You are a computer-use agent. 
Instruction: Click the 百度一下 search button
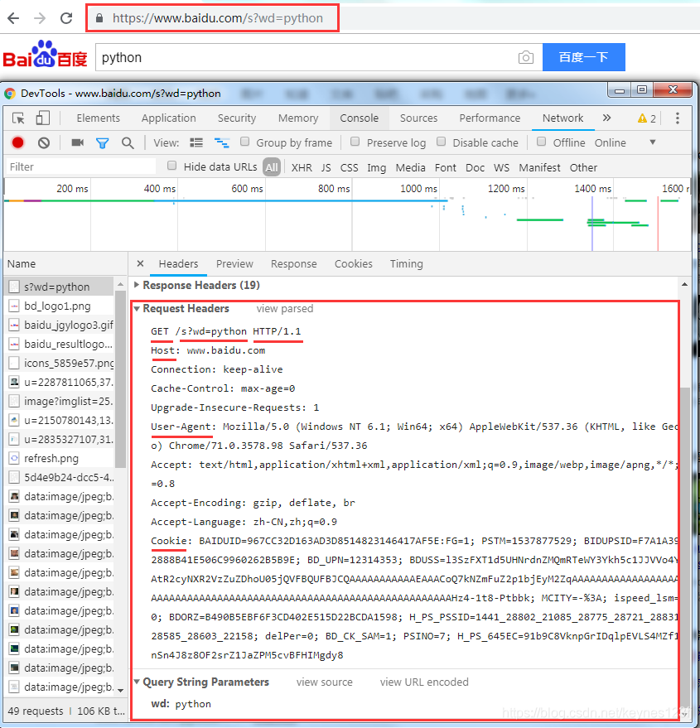tap(583, 57)
